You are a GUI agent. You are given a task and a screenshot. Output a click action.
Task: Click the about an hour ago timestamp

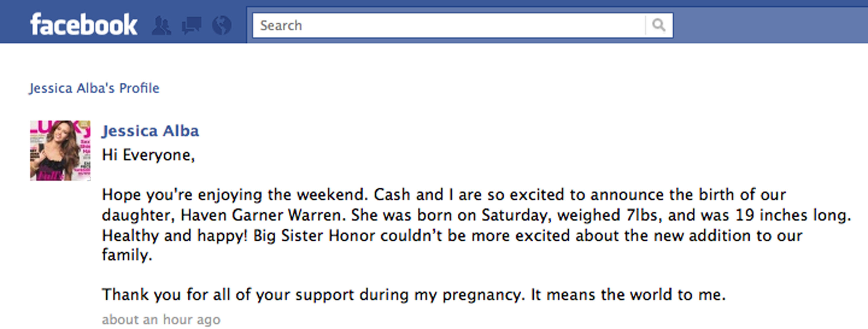pyautogui.click(x=161, y=319)
